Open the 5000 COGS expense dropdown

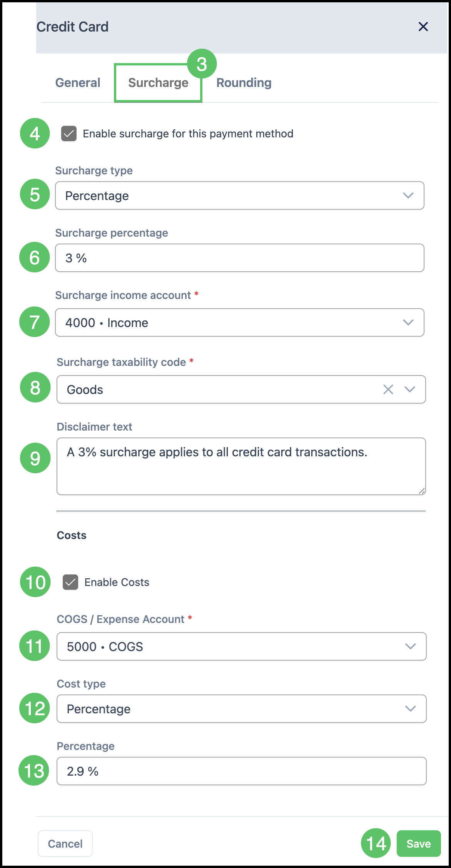242,646
